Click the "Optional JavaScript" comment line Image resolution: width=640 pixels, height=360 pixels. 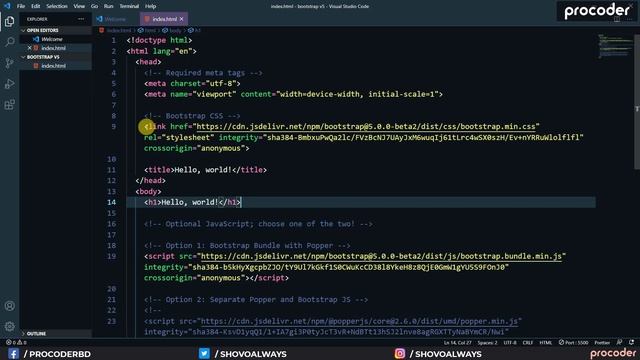pos(258,224)
